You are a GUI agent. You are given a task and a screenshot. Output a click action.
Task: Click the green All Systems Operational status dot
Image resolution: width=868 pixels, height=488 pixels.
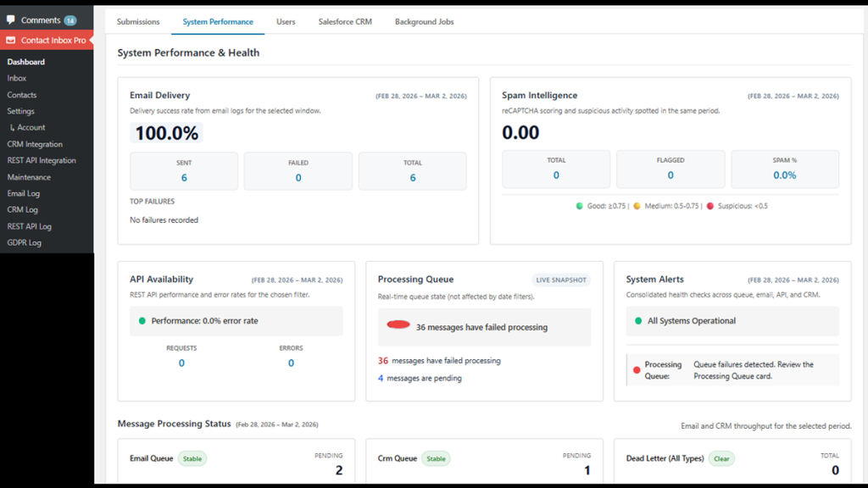tap(639, 320)
